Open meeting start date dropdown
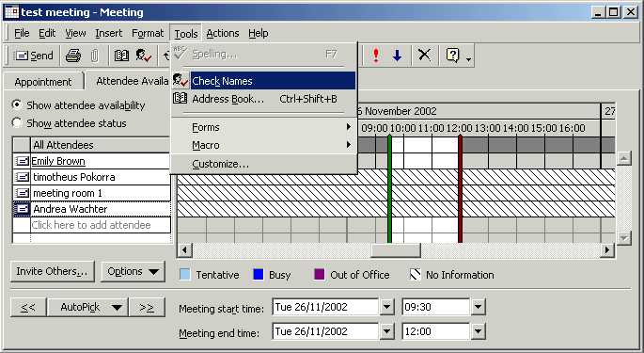The image size is (644, 353). 387,307
